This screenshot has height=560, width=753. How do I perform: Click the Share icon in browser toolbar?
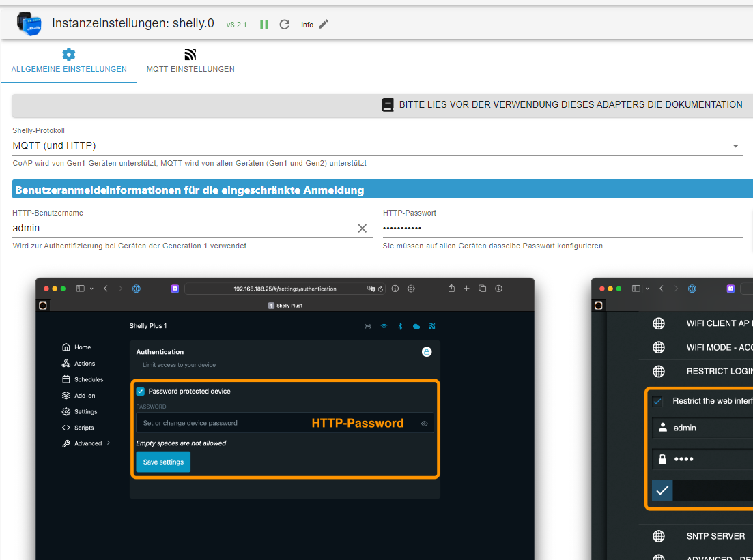451,288
